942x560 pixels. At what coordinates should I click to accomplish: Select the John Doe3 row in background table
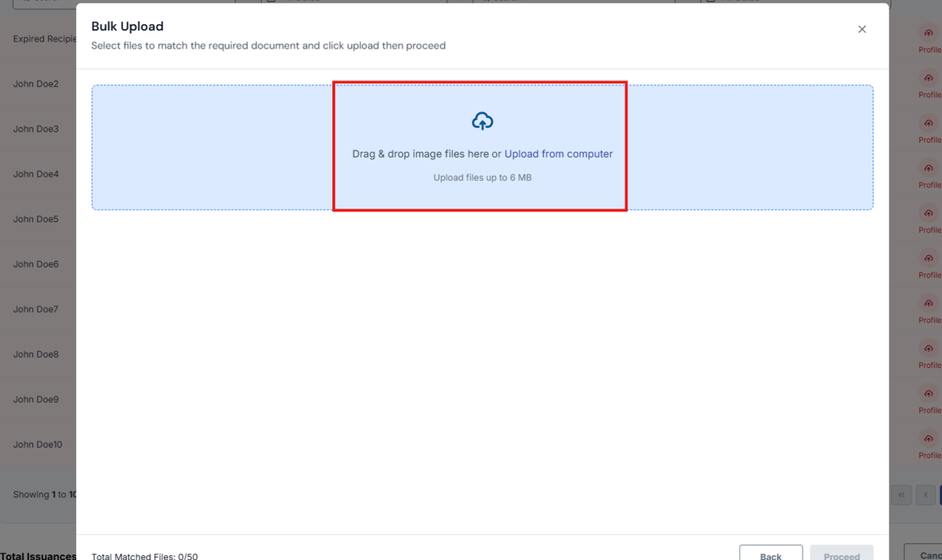(38, 129)
